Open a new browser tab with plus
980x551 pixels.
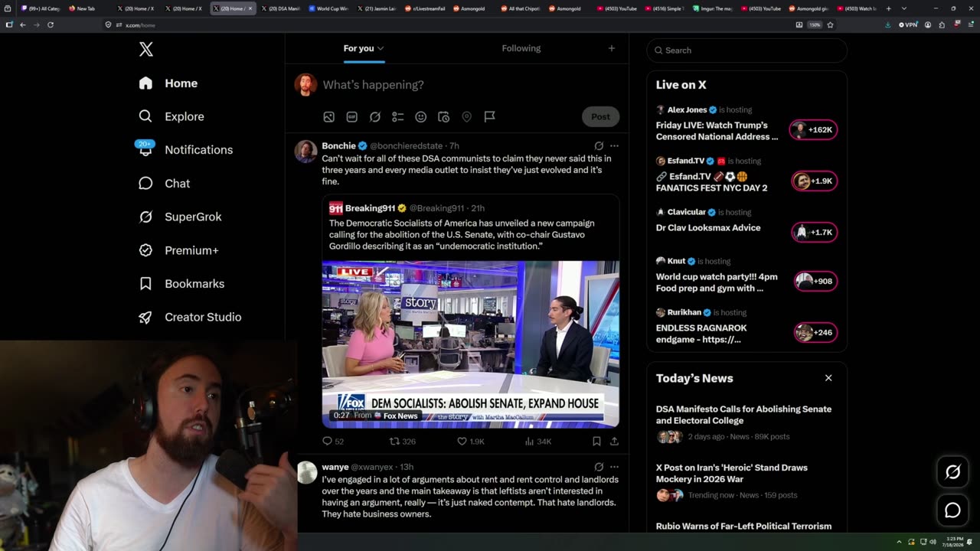point(888,8)
